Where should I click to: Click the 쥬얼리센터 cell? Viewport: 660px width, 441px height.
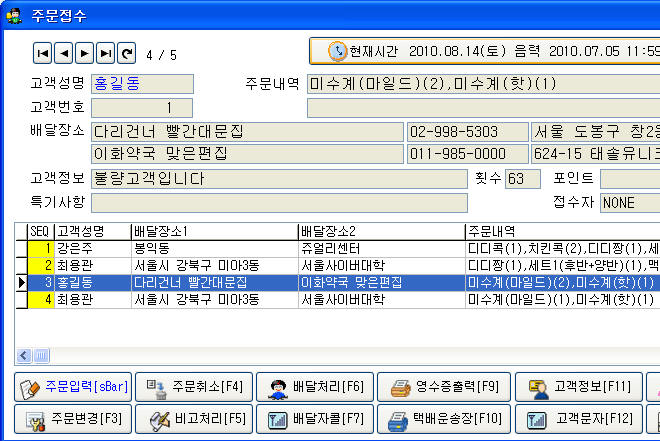(x=382, y=249)
